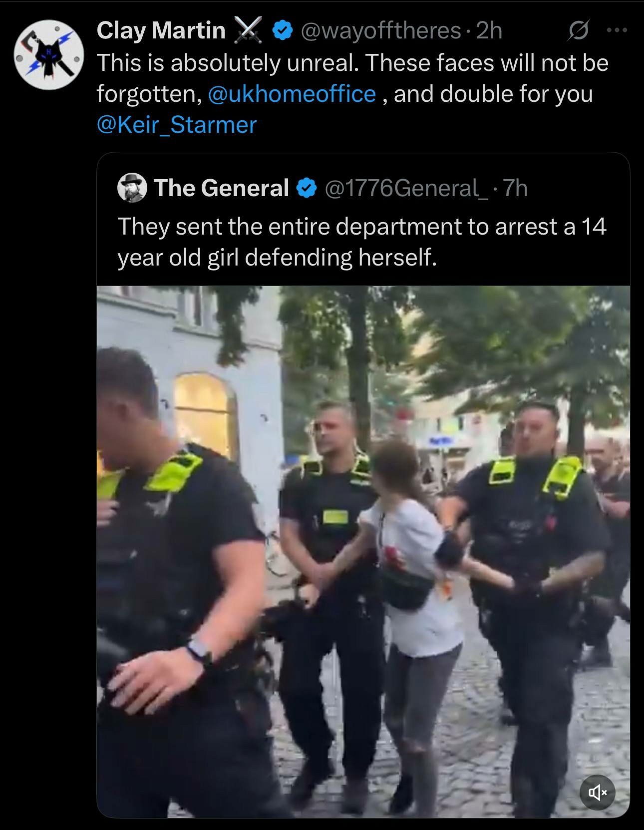644x830 pixels.
Task: Open the tweet's 2h timestamp
Action: tap(489, 31)
